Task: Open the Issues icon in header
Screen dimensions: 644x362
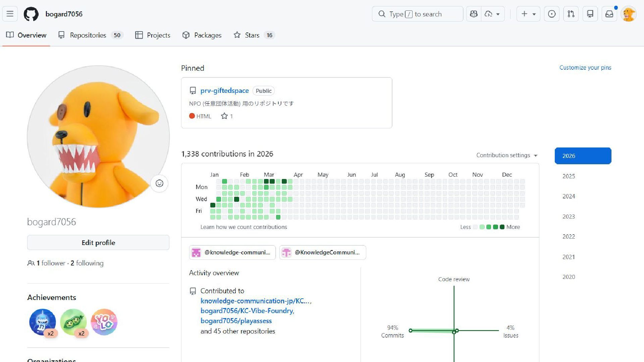Action: tap(552, 14)
